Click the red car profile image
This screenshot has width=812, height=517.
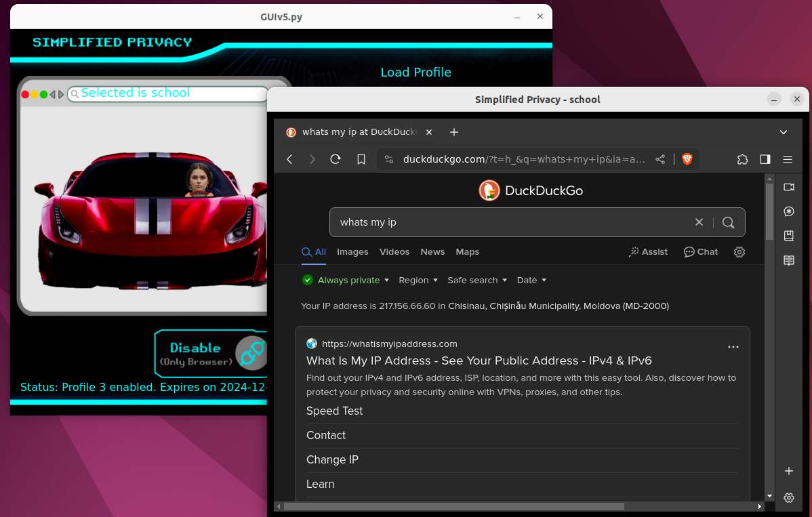tap(150, 220)
